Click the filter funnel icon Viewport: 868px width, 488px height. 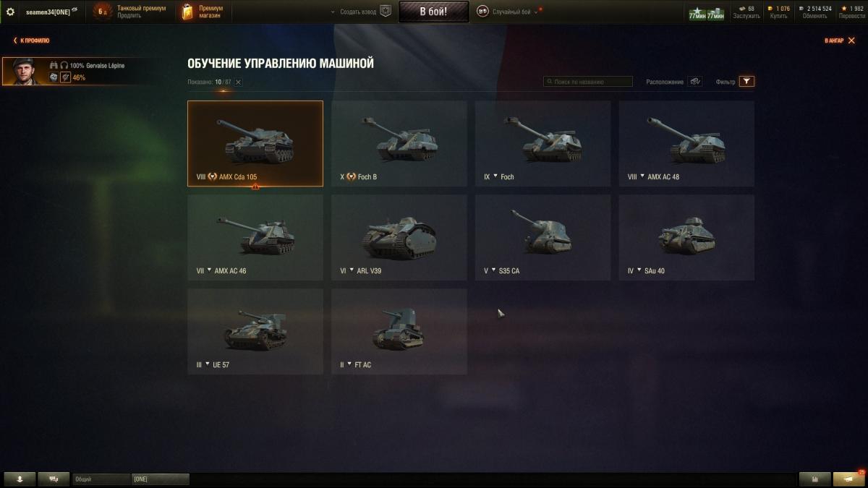pos(746,82)
